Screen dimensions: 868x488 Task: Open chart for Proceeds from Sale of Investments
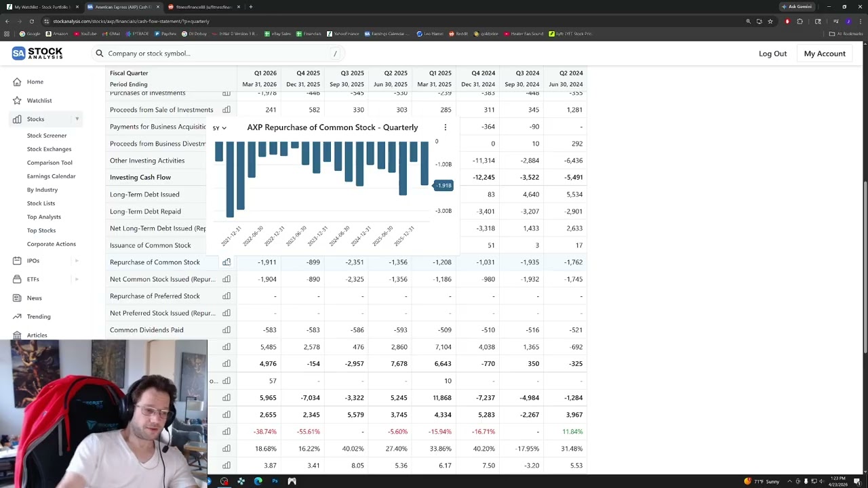click(x=226, y=110)
